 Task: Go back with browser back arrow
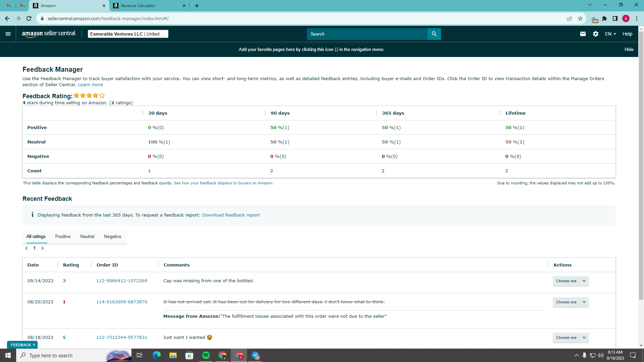click(x=7, y=18)
